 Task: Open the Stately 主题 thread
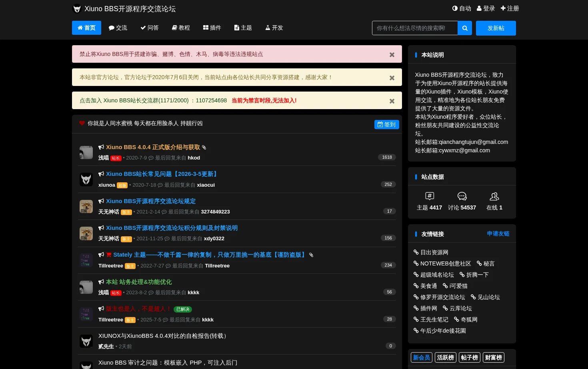click(210, 255)
